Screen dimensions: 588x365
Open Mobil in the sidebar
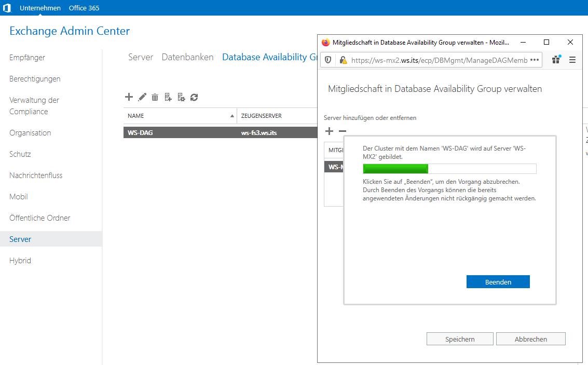(x=19, y=197)
